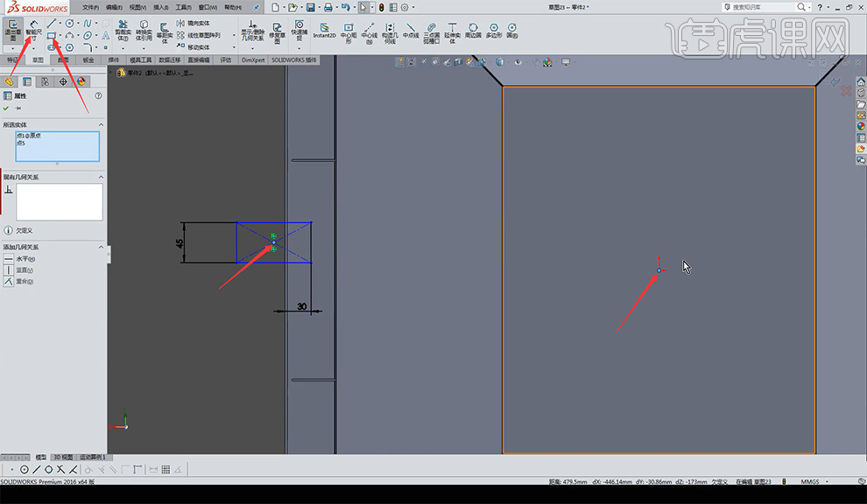
Task: Toggle 构造几何线 construction geometry
Action: [390, 32]
